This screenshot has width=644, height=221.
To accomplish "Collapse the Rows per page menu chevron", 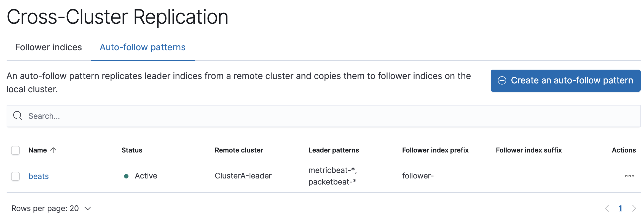I will pyautogui.click(x=87, y=208).
